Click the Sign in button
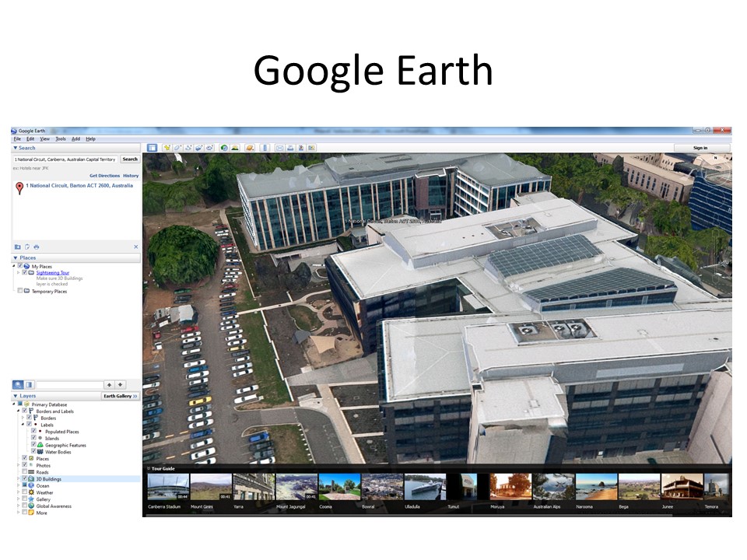 click(701, 148)
